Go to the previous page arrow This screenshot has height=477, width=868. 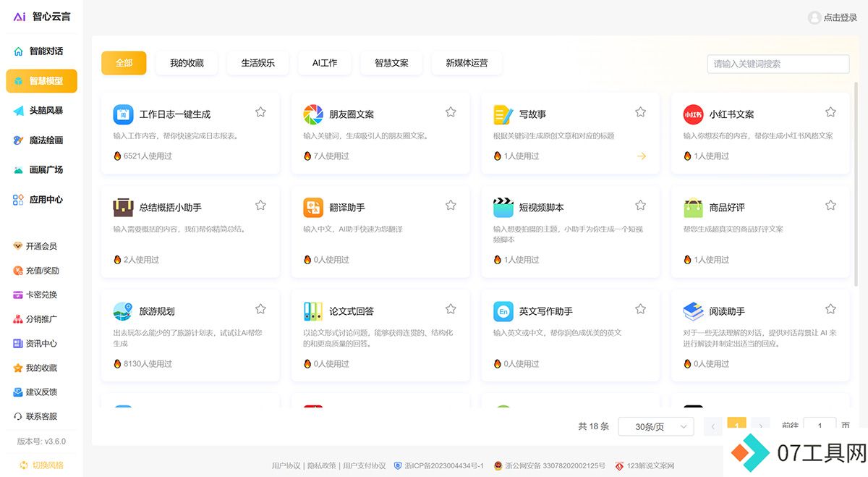pos(713,426)
